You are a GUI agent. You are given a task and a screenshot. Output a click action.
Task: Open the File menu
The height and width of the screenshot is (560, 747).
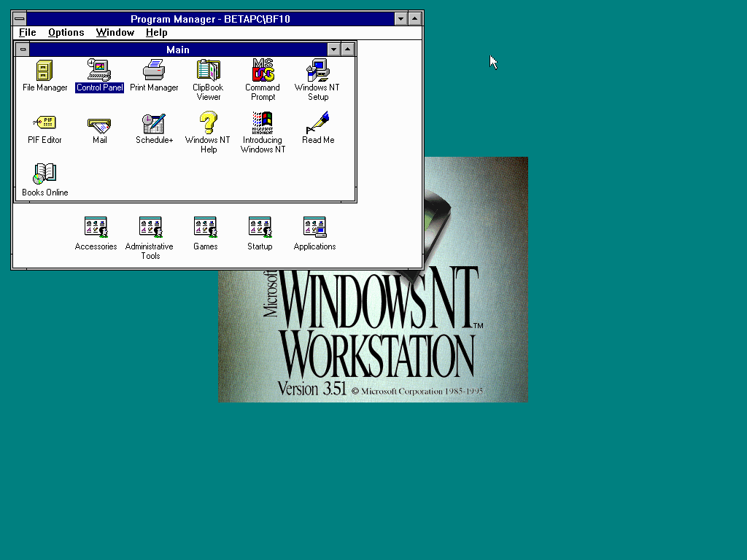pos(28,32)
